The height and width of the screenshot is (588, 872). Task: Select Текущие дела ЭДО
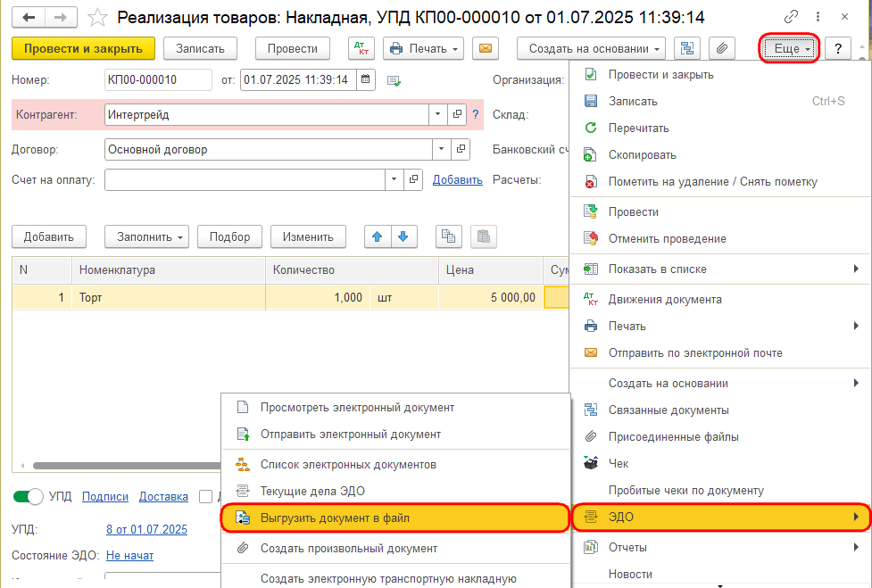[396, 492]
